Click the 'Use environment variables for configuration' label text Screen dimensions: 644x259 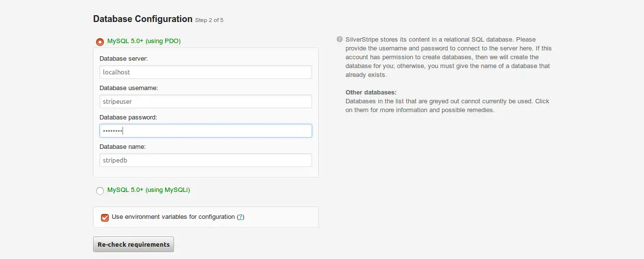[173, 217]
